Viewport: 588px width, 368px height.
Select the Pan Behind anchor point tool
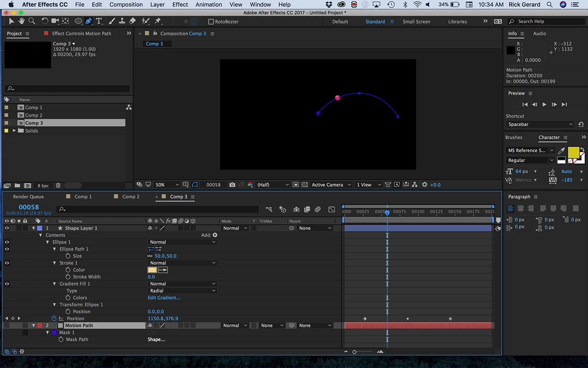[65, 21]
